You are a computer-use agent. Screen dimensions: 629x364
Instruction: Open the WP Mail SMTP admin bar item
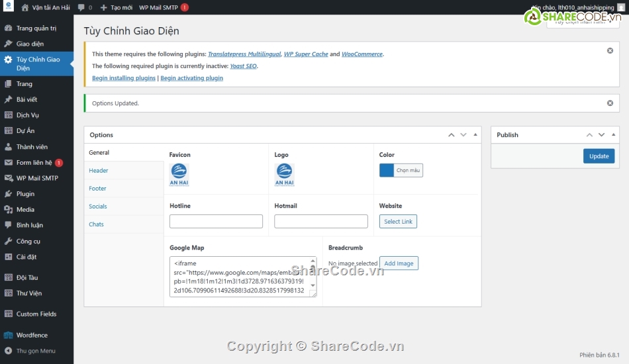(164, 8)
